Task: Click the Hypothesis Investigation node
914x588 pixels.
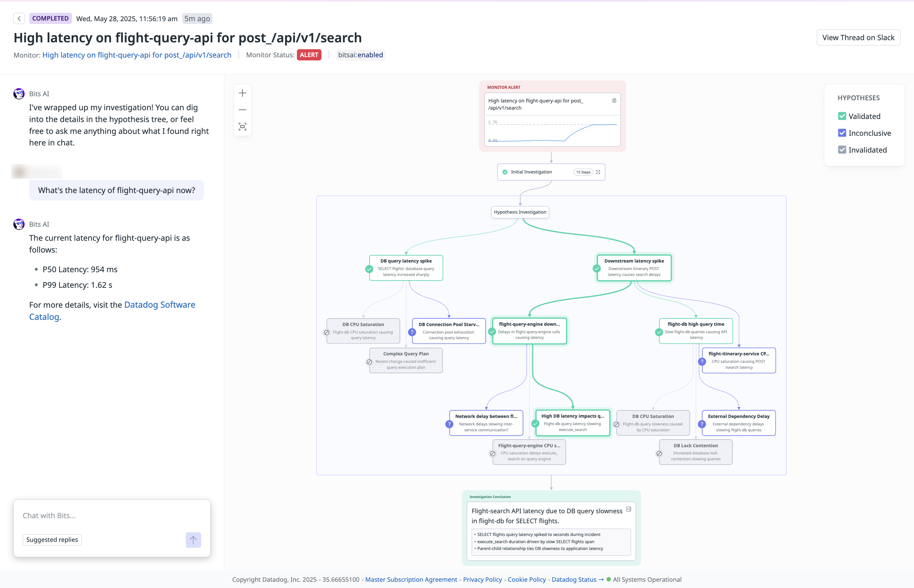Action: pos(520,212)
